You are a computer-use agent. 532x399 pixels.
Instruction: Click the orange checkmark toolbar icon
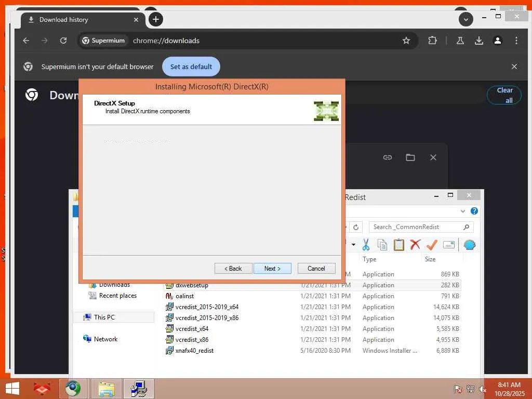[x=431, y=244]
